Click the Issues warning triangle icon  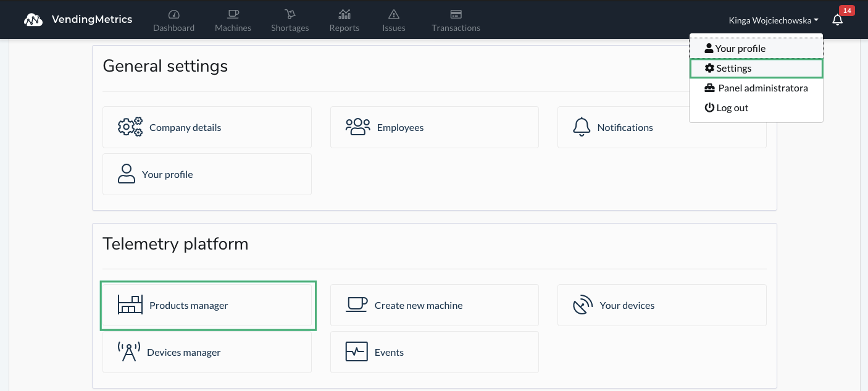(x=394, y=14)
